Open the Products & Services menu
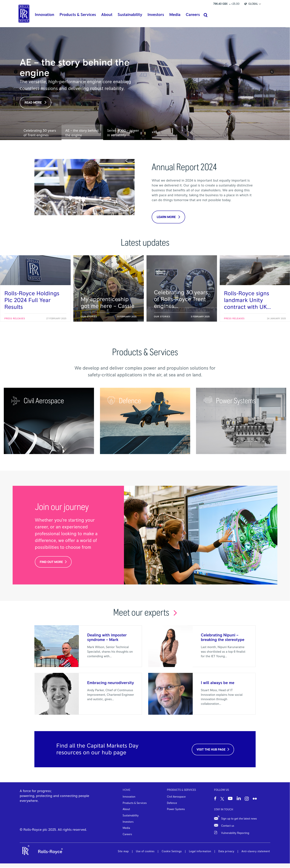This screenshot has width=290, height=868. (x=78, y=15)
